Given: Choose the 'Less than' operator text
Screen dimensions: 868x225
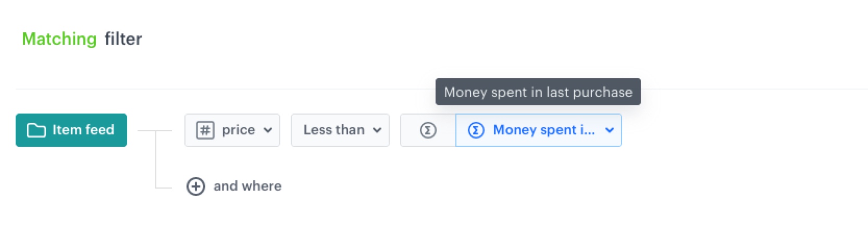Looking at the screenshot, I should click(x=334, y=130).
